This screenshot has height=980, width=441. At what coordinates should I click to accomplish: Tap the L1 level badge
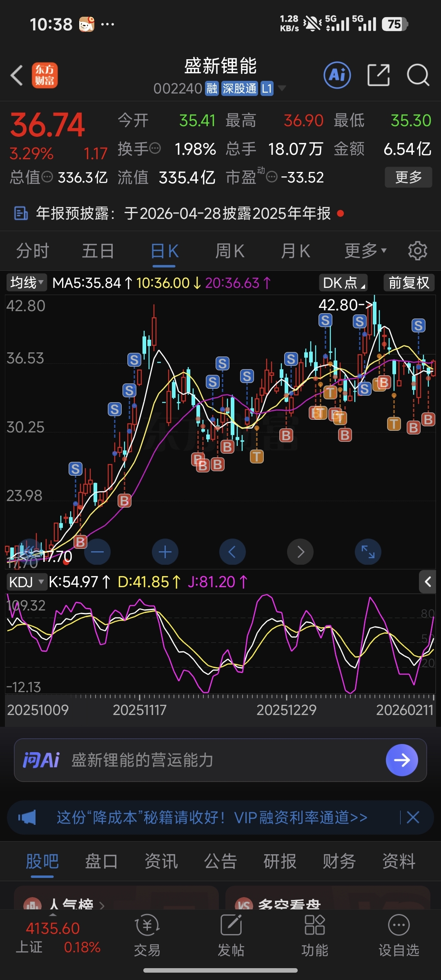tap(267, 89)
